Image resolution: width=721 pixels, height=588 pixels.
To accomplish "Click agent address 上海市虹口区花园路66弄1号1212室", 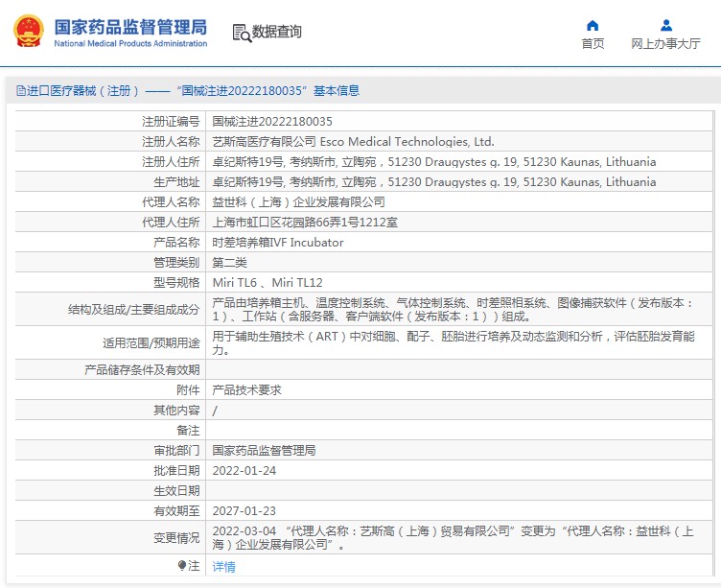I will click(x=305, y=223).
